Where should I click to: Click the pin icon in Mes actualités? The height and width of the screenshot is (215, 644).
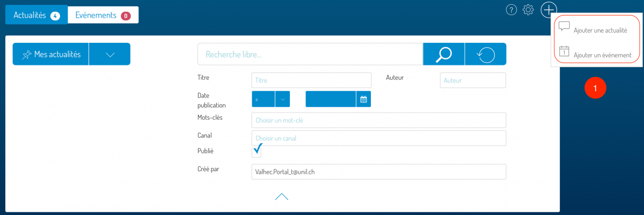point(26,55)
